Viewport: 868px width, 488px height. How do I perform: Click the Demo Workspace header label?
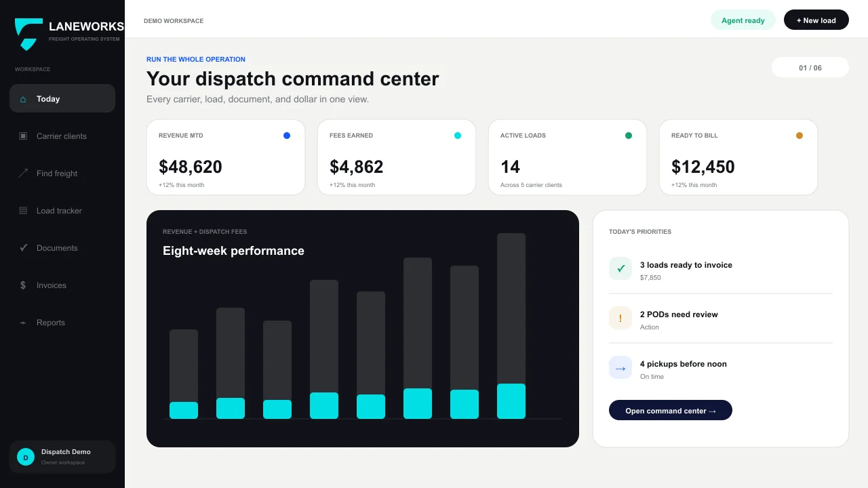174,21
